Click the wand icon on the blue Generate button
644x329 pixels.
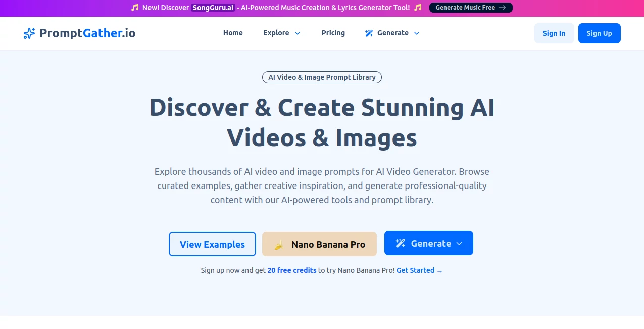click(401, 243)
